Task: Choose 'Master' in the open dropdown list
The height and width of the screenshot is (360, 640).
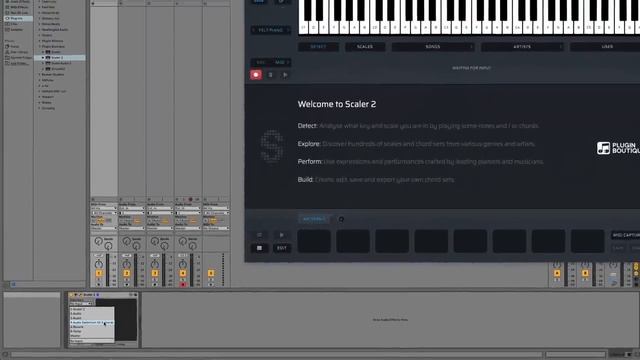Action: coord(92,336)
